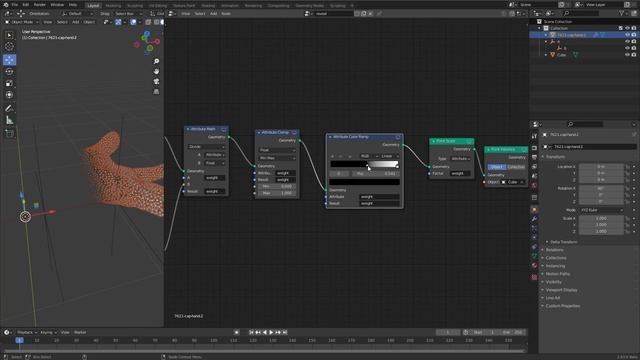640x360 pixels.
Task: Open the node editor Add menu
Action: coord(213,13)
